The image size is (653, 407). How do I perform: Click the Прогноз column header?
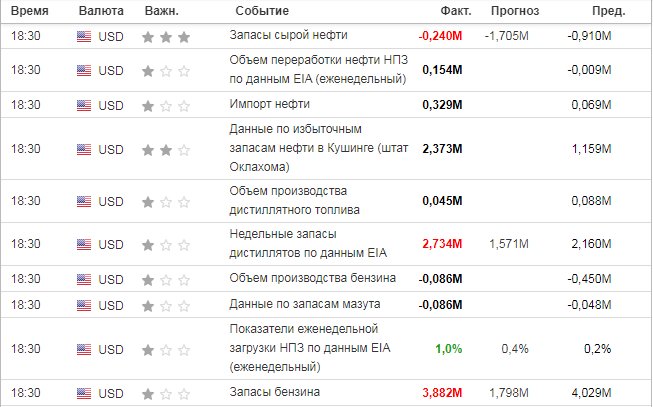coord(515,11)
